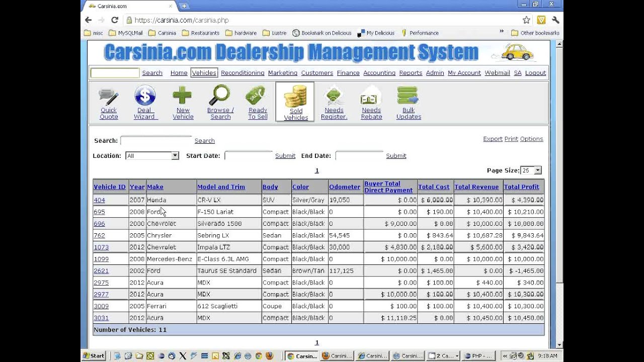This screenshot has width=644, height=362.
Task: Open the Page Size dropdown
Action: click(x=531, y=170)
